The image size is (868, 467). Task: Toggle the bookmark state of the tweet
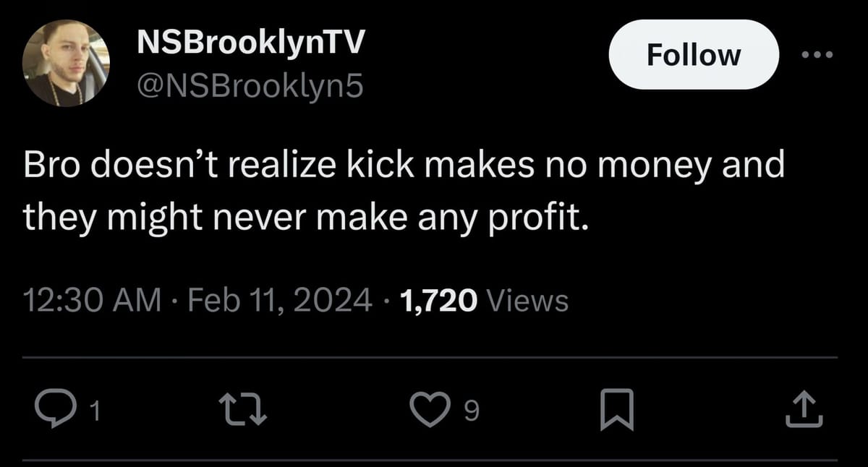618,409
